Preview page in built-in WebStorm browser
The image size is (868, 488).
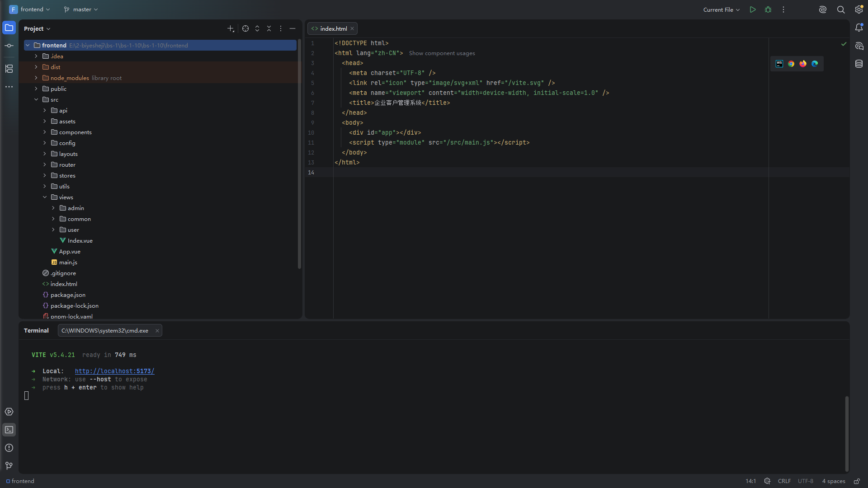click(x=779, y=64)
